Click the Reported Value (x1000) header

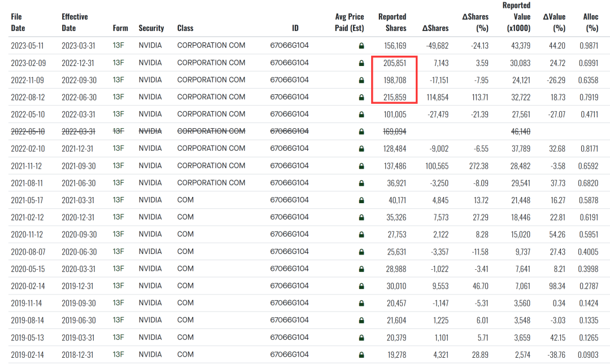click(517, 17)
